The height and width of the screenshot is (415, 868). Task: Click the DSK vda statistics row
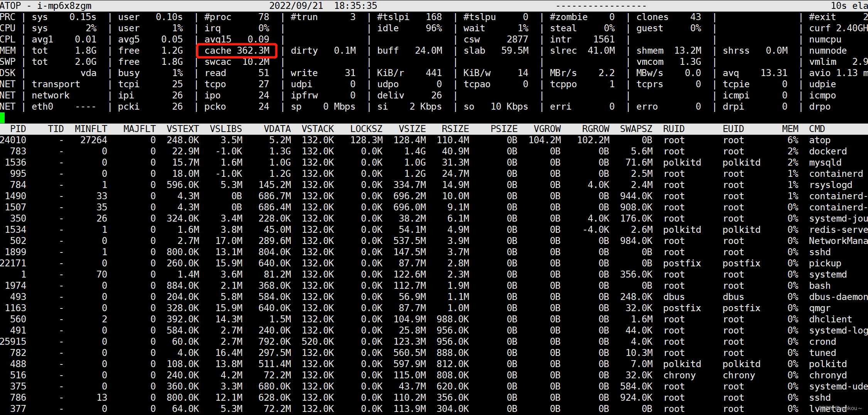[89, 73]
